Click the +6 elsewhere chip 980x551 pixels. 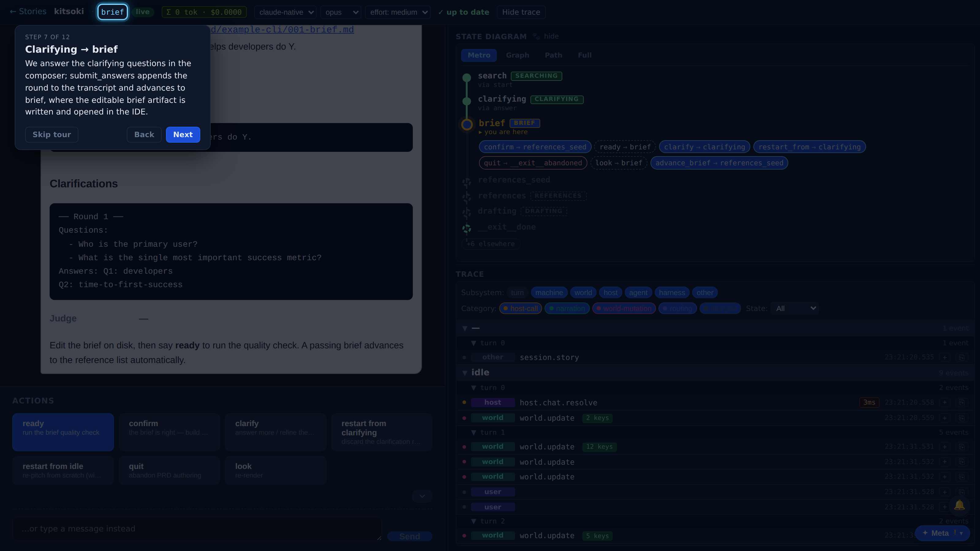coord(491,244)
